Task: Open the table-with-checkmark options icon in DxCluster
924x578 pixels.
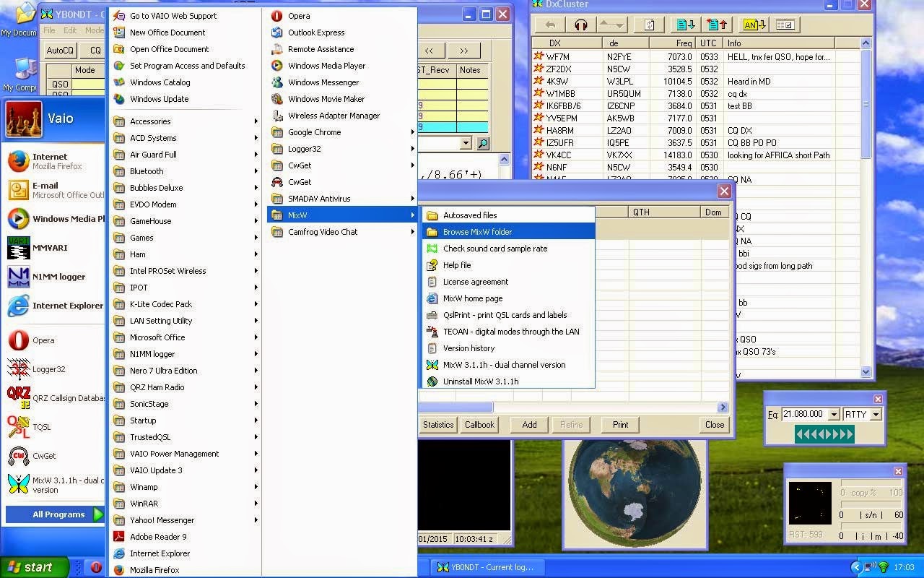Action: point(785,25)
